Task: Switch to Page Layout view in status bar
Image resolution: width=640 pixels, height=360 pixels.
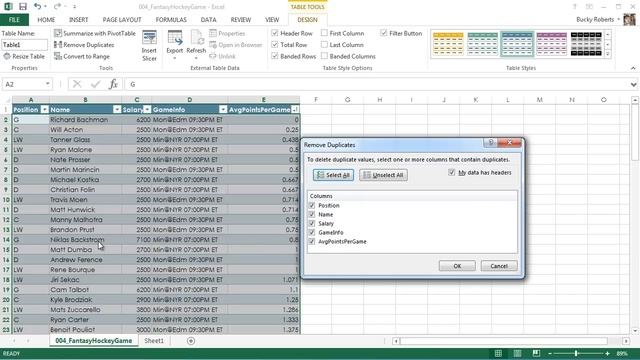Action: (517, 353)
